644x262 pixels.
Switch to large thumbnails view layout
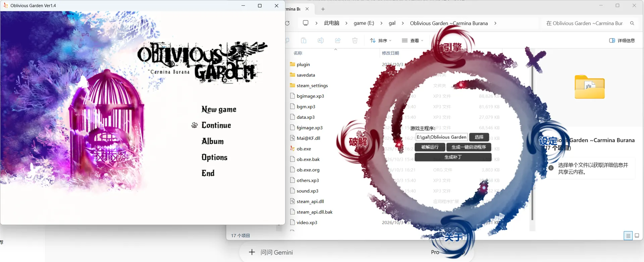coord(637,235)
